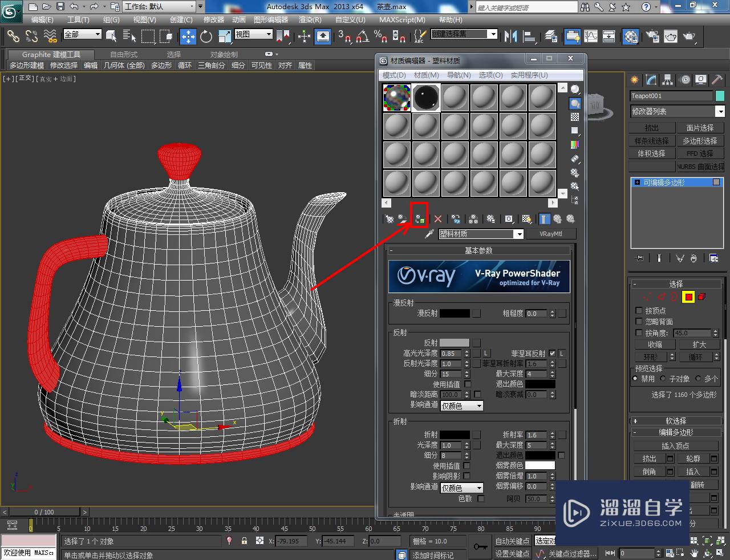Select 子对象 preview selection radio
Image resolution: width=730 pixels, height=560 pixels.
click(x=663, y=378)
